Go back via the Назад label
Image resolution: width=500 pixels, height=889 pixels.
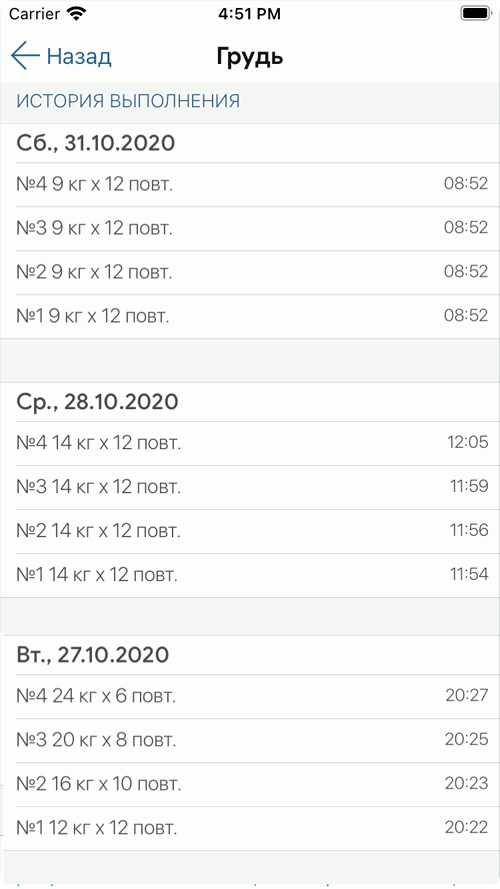[79, 57]
